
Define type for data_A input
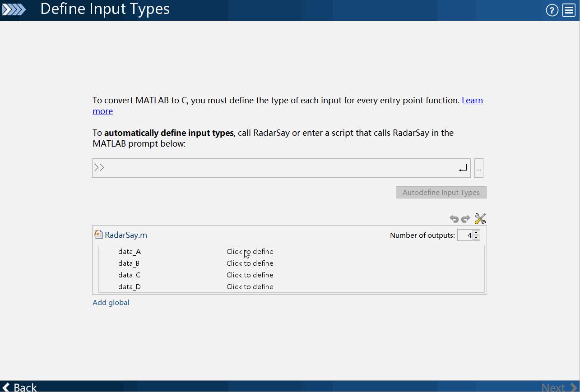250,252
